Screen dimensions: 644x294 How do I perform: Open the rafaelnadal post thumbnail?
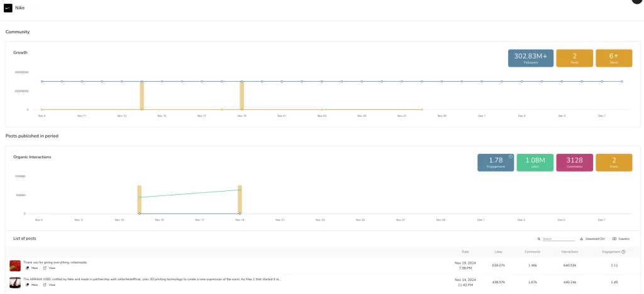click(15, 266)
